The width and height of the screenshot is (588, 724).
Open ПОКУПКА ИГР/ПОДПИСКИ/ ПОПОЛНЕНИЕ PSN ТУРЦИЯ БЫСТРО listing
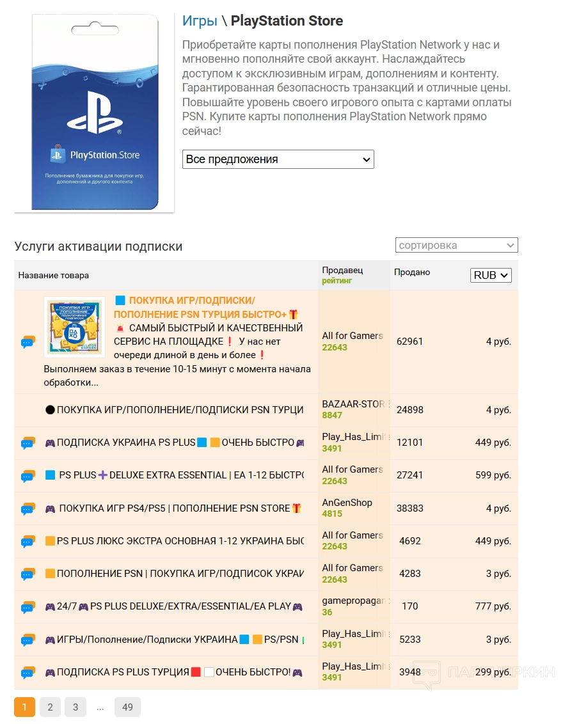pyautogui.click(x=206, y=307)
